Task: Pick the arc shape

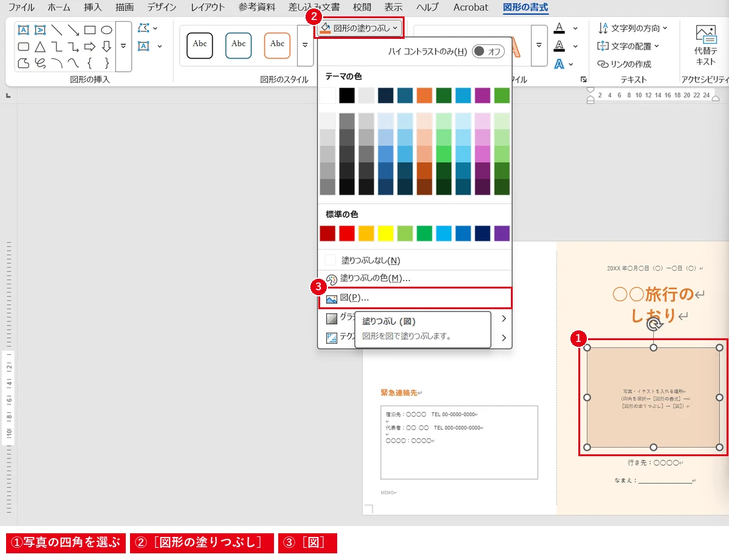Action: click(56, 63)
